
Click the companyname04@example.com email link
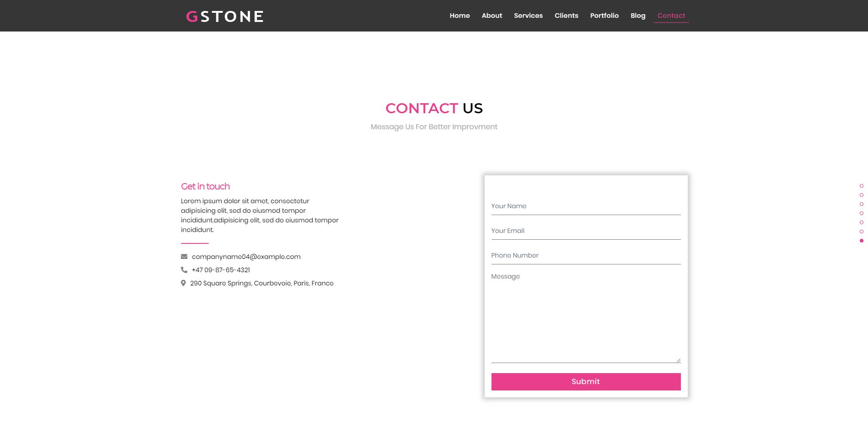click(246, 257)
